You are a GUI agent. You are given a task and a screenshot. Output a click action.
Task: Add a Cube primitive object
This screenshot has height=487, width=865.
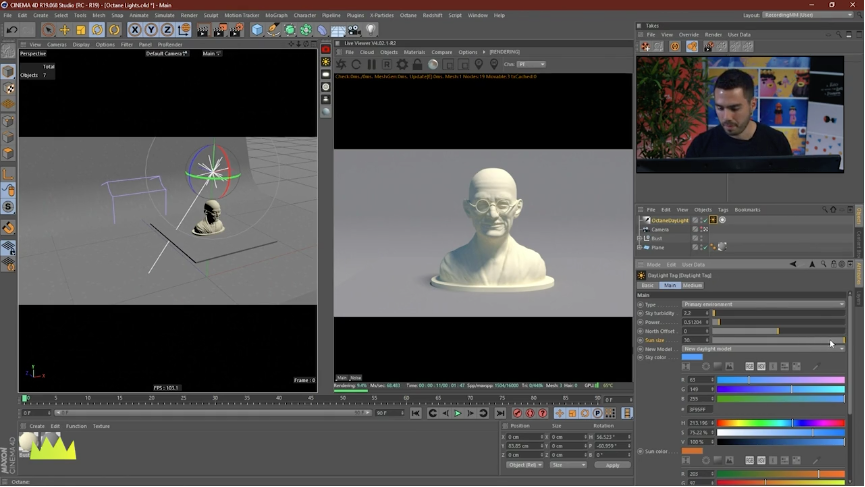257,30
